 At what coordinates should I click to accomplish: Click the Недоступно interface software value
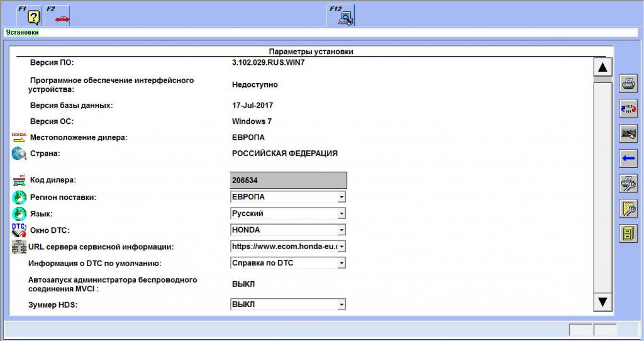[255, 85]
